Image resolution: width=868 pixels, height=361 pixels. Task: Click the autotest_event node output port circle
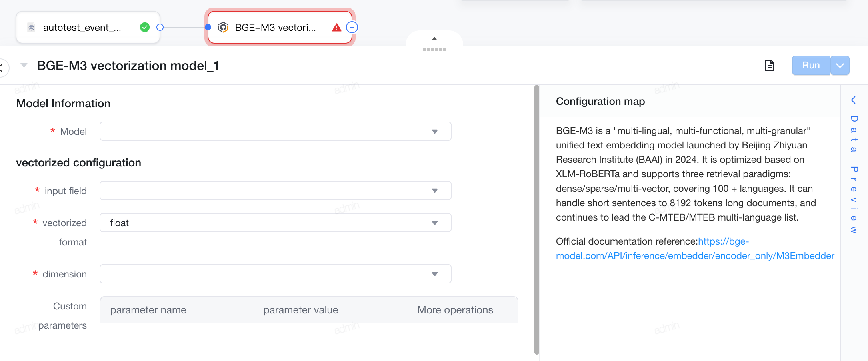coord(160,27)
